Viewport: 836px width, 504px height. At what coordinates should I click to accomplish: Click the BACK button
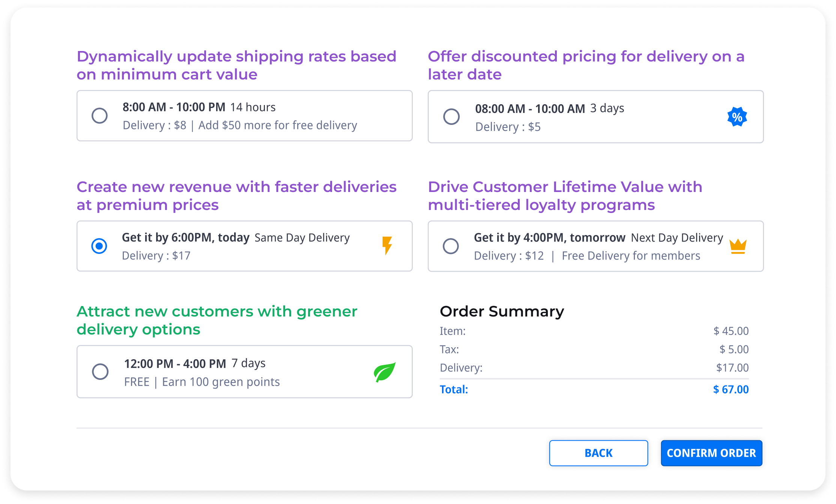pos(598,453)
